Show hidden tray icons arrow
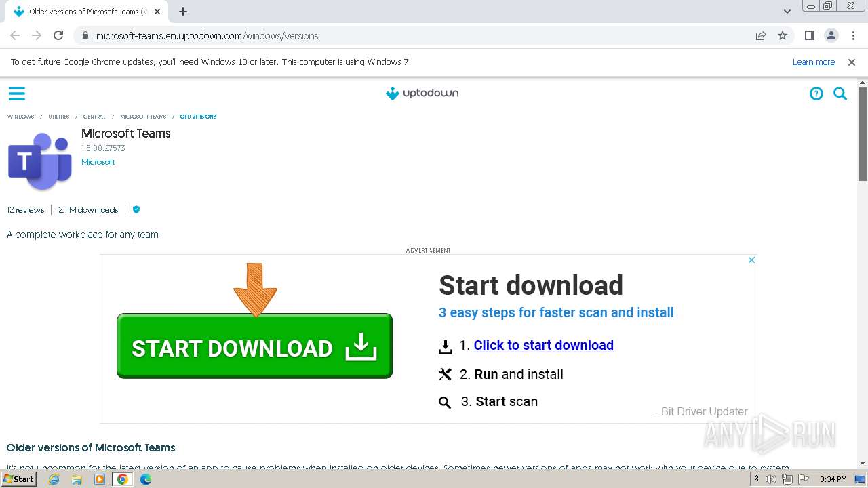 point(756,479)
